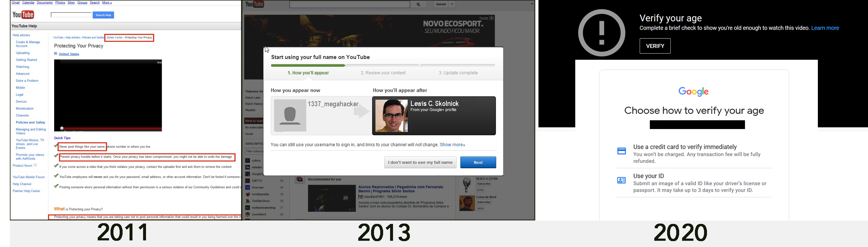
Task: Click the Lewis C. Skolnick profile photo
Action: tap(392, 116)
